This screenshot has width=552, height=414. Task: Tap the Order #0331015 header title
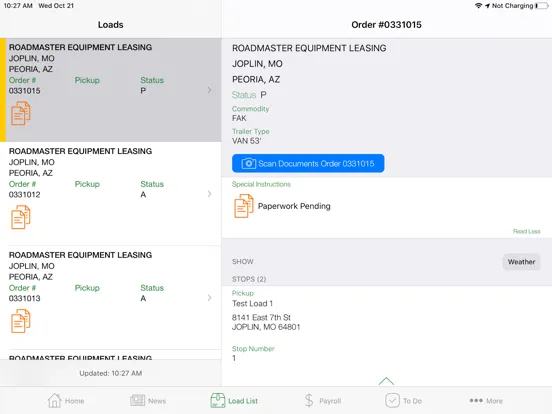tap(386, 25)
